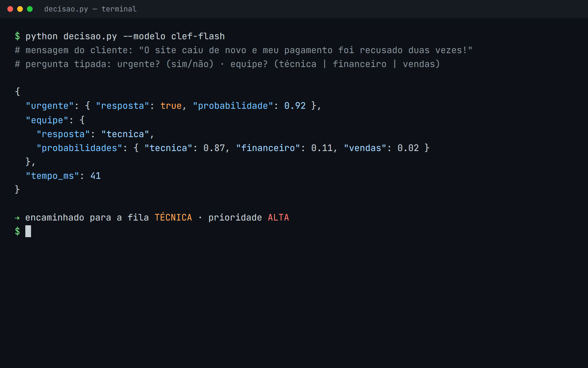The width and height of the screenshot is (588, 368).
Task: Click the terminal cursor at the prompt
Action: [28, 231]
